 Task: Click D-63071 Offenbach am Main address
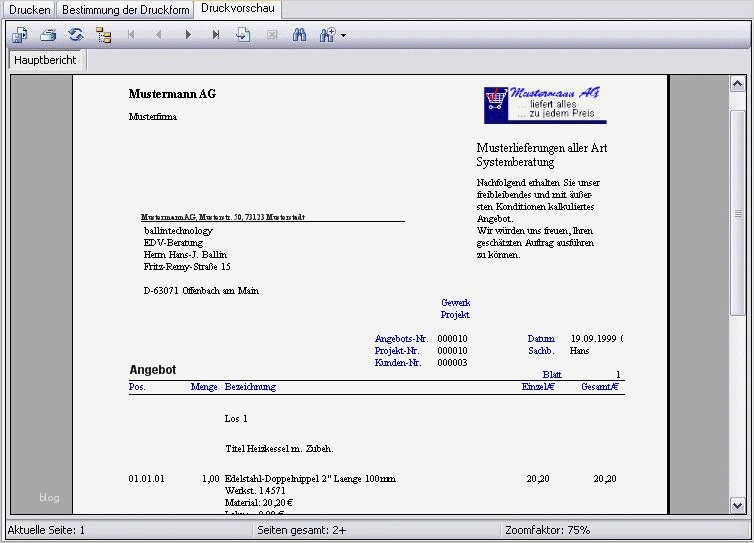(x=201, y=290)
